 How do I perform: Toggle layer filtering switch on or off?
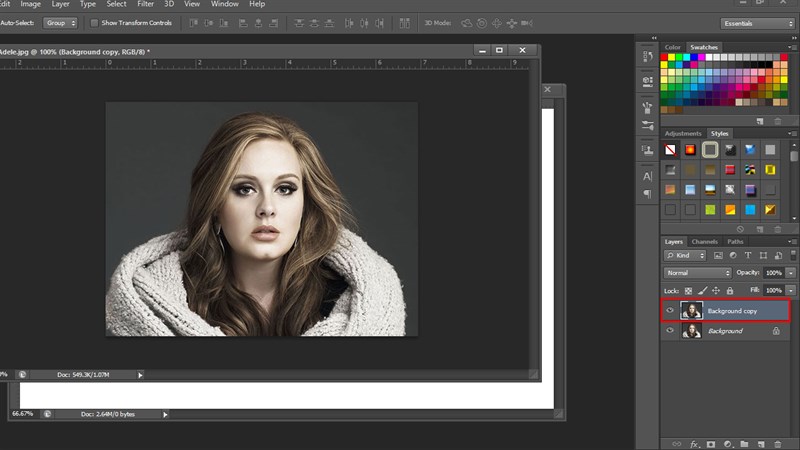[793, 255]
